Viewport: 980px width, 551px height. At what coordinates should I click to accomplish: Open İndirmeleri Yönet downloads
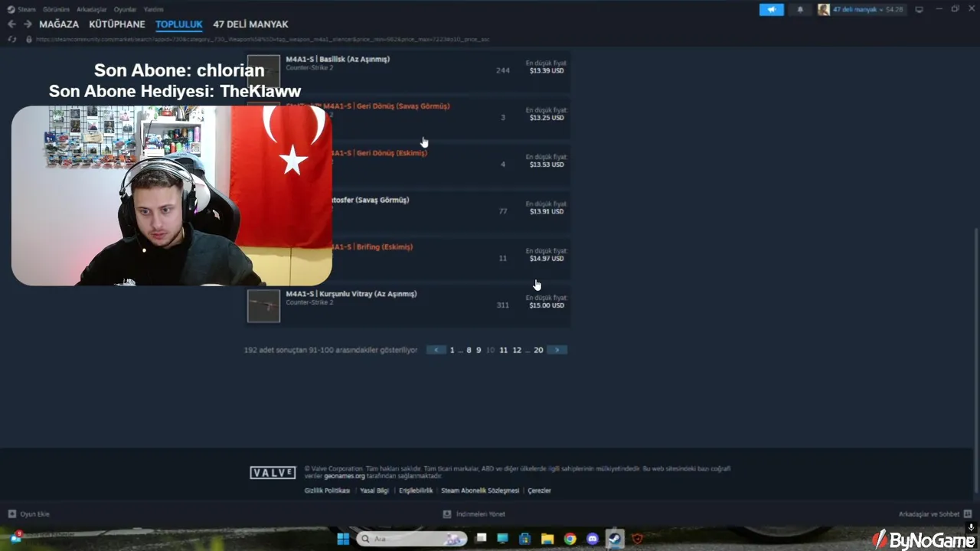(474, 514)
